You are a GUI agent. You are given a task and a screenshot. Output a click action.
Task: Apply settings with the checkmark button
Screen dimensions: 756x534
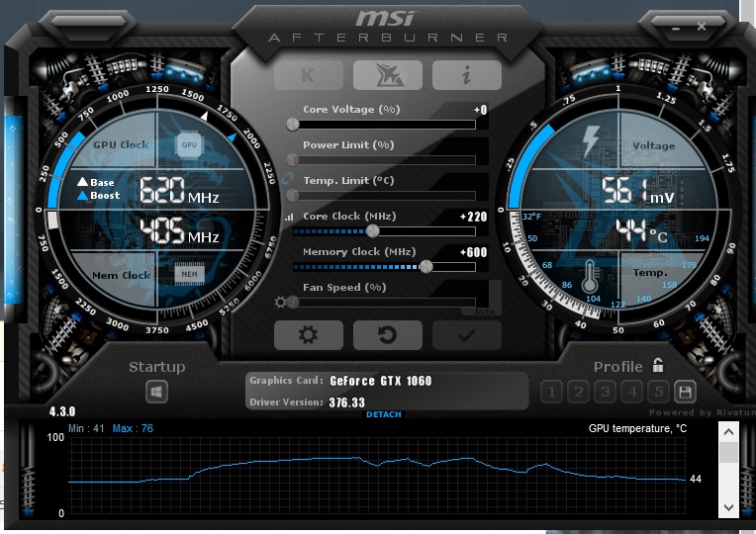(467, 335)
